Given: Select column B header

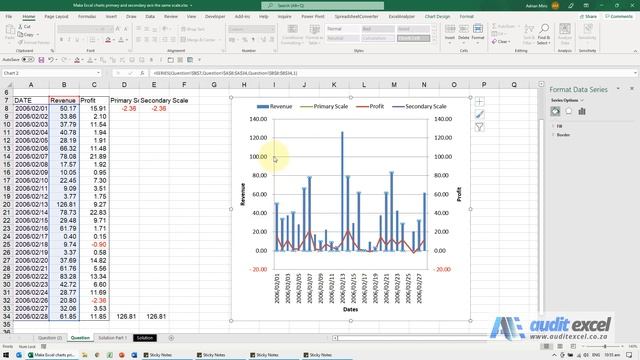Looking at the screenshot, I should tap(64, 84).
